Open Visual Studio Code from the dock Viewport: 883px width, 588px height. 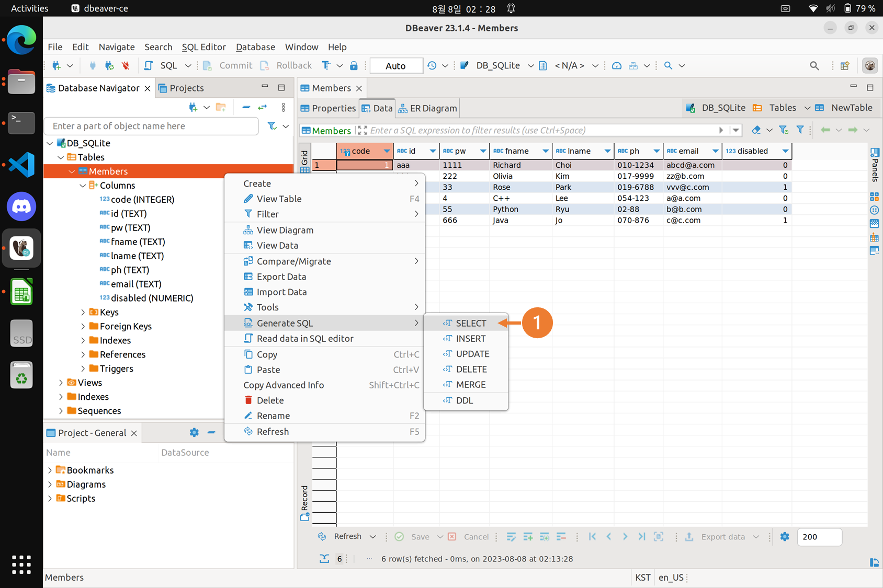point(21,165)
